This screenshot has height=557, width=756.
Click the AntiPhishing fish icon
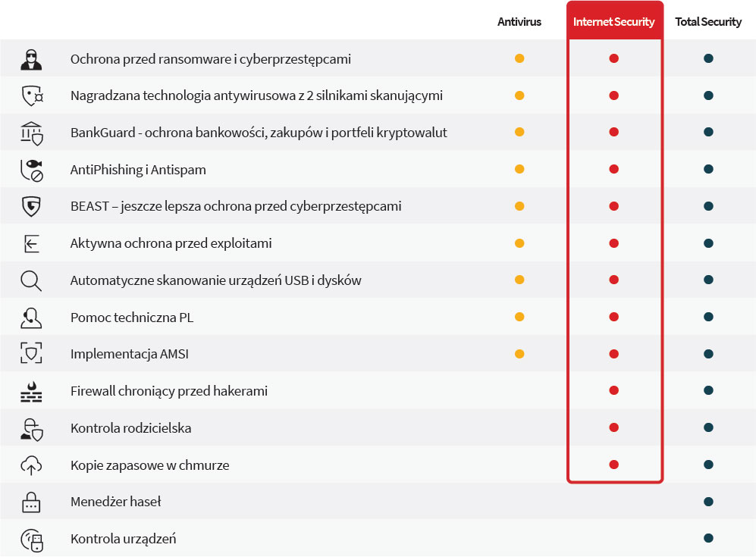(31, 170)
